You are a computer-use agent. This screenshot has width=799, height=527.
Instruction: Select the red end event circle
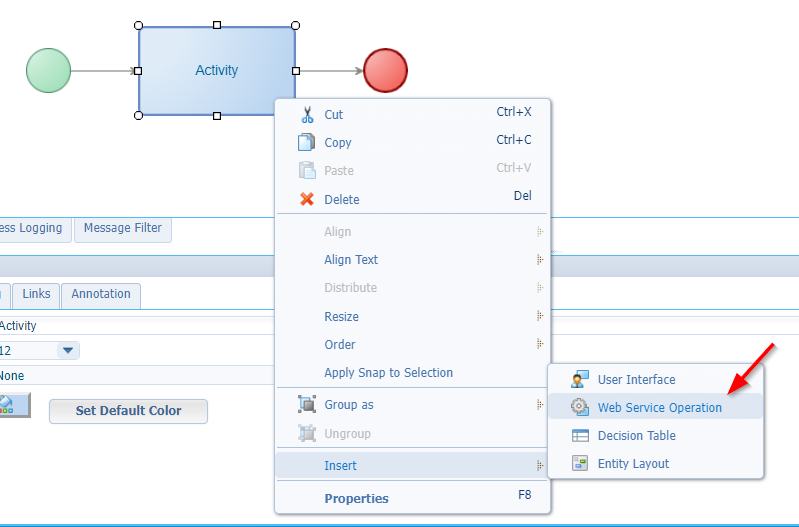coord(385,71)
